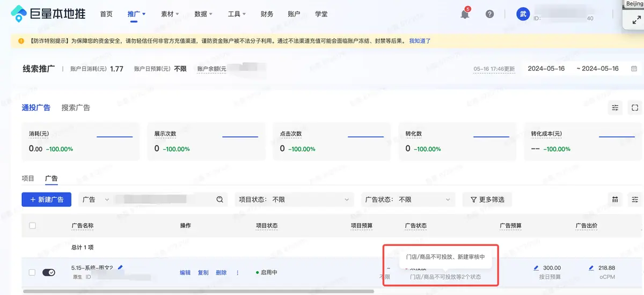The image size is (644, 295).
Task: Click the horizontal table scrollbar
Action: [x=199, y=291]
